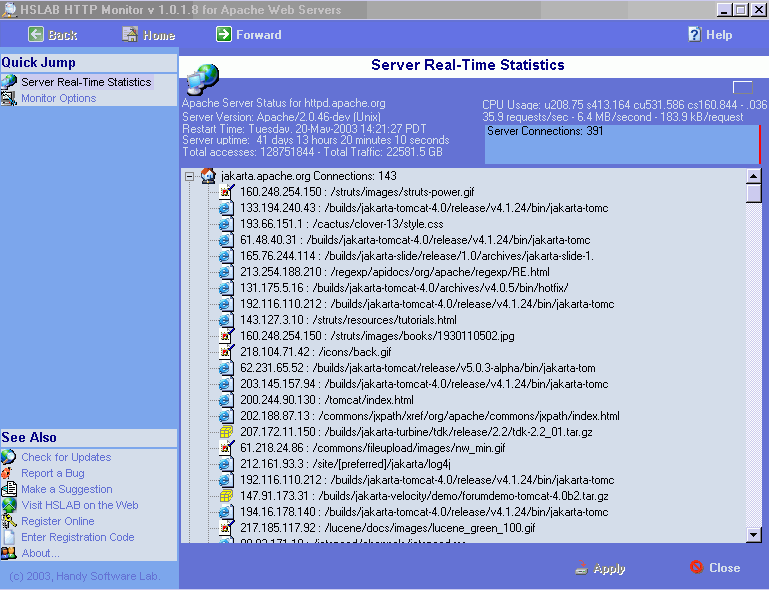This screenshot has width=769, height=590.
Task: Select row 143.127.3.10 struts tutorials.html
Action: tap(348, 320)
